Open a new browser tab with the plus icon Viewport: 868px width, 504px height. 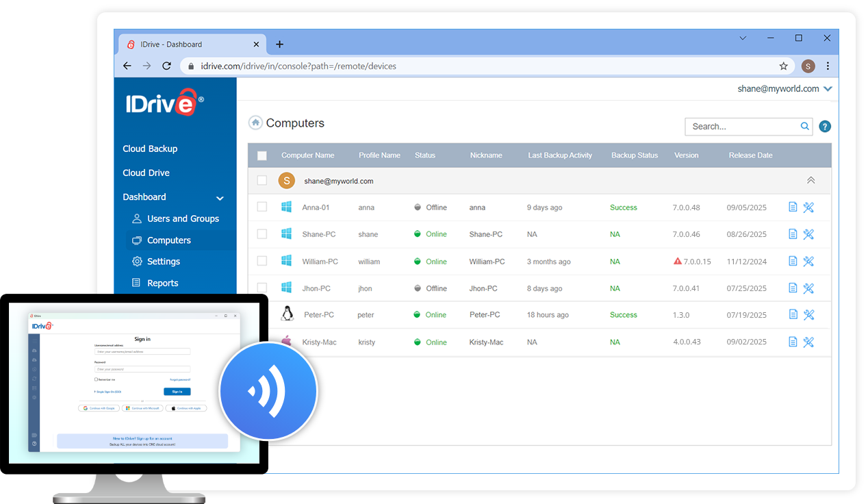click(x=279, y=44)
